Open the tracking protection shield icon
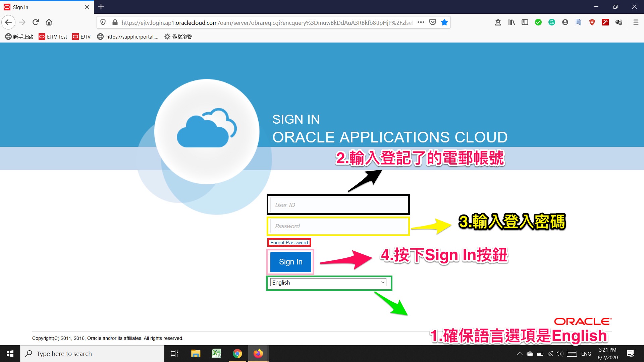This screenshot has width=644, height=362. tap(103, 22)
